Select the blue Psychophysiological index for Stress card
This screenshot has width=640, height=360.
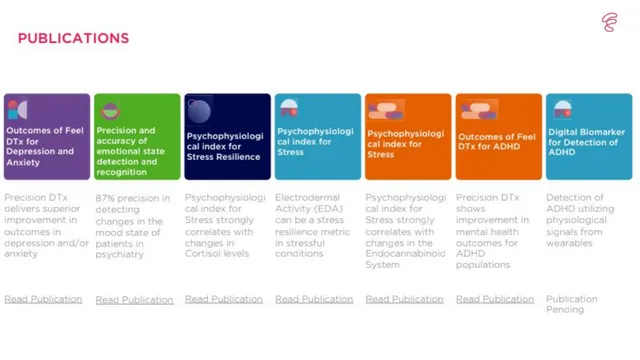(x=318, y=137)
